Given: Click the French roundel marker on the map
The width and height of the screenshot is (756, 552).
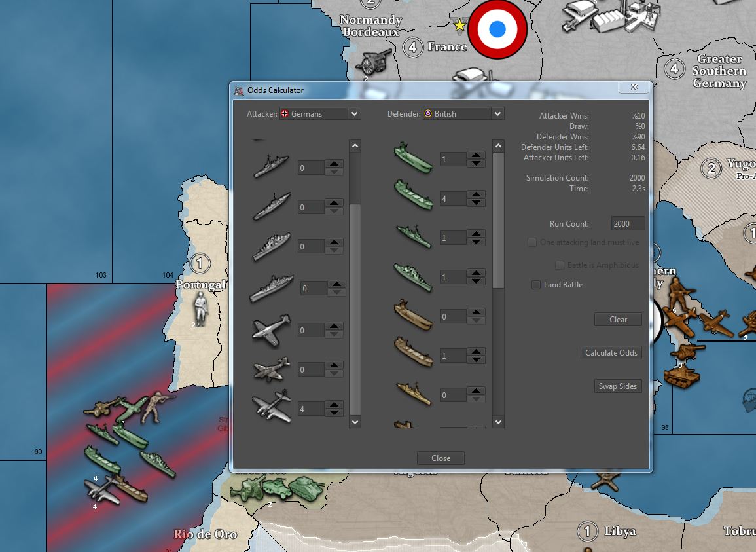Looking at the screenshot, I should (497, 29).
